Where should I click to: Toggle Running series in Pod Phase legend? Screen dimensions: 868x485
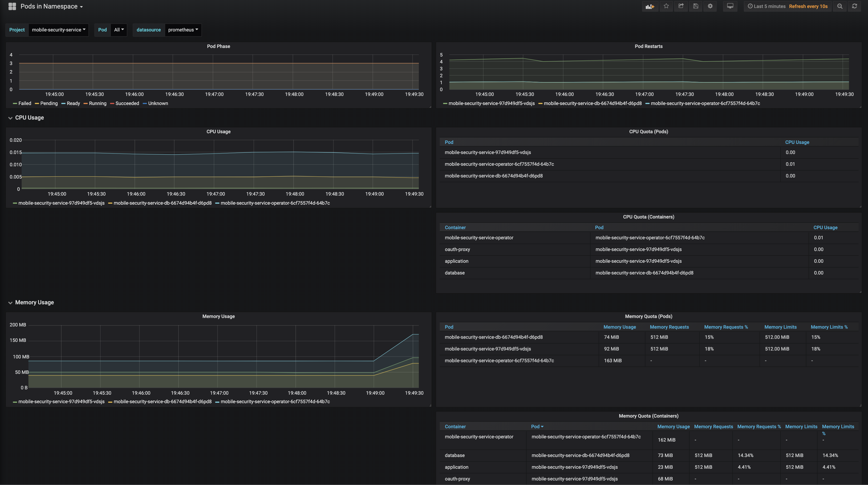tap(98, 103)
